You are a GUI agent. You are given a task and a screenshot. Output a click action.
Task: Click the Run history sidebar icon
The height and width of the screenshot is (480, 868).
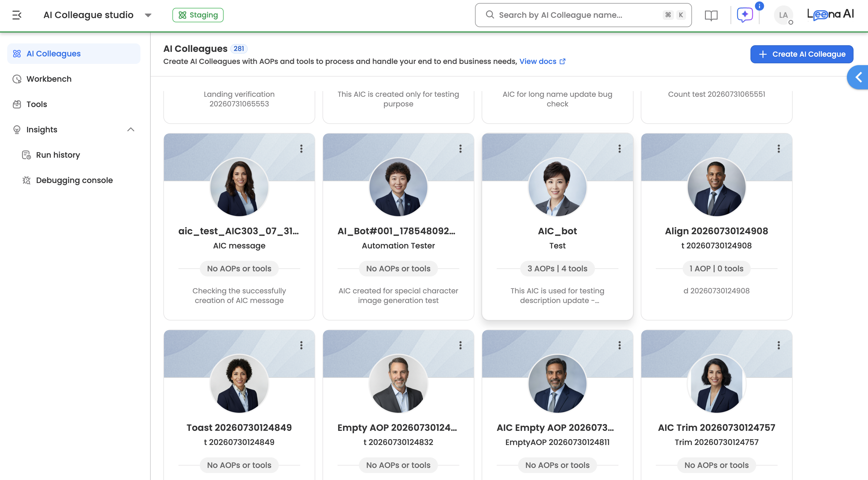click(26, 155)
